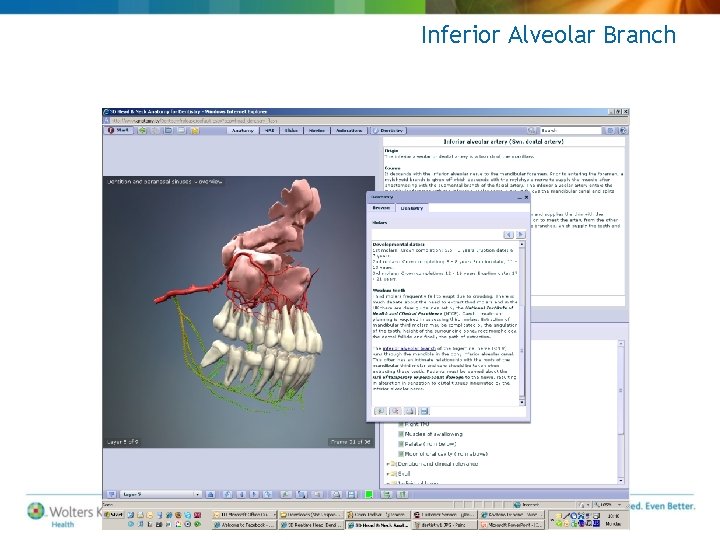This screenshot has width=720, height=540.
Task: Open the Layer 5 dropdown
Action: pos(161,495)
